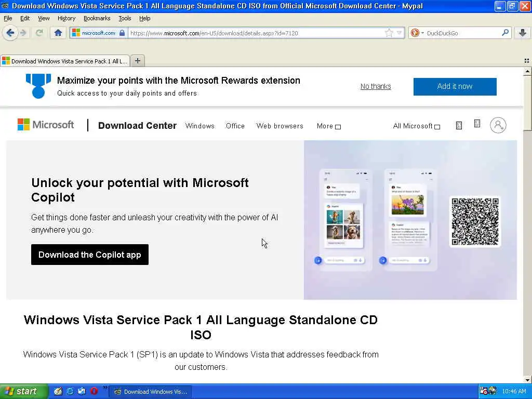This screenshot has width=532, height=399.
Task: Open the Bookmarks menu
Action: [97, 18]
